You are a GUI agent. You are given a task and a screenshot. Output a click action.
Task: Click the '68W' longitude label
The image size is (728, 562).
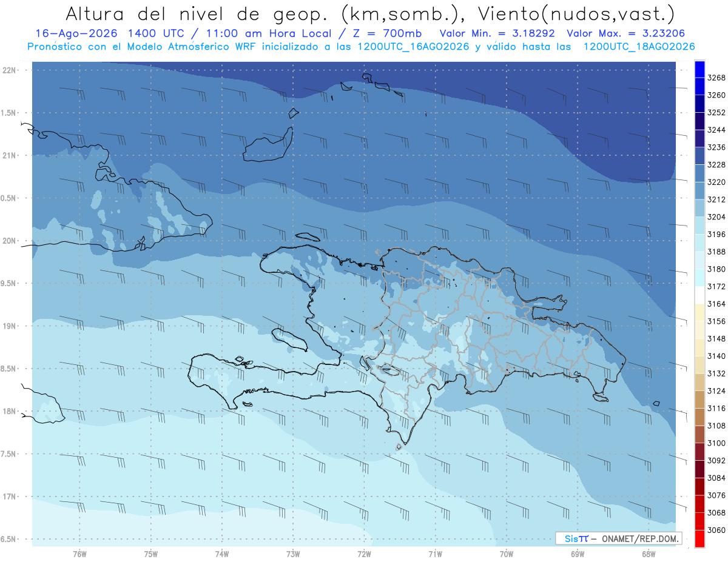pyautogui.click(x=649, y=554)
